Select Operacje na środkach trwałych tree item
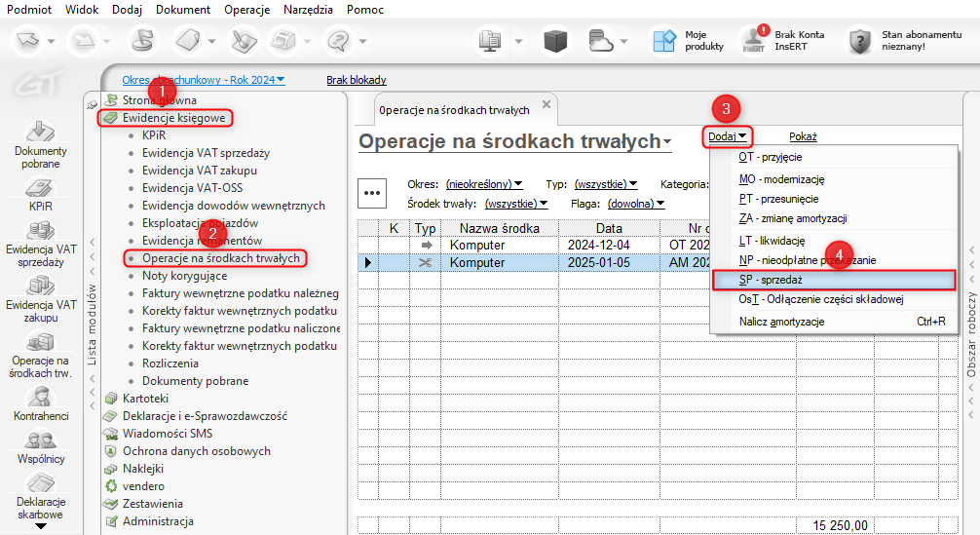980x535 pixels. click(x=220, y=258)
